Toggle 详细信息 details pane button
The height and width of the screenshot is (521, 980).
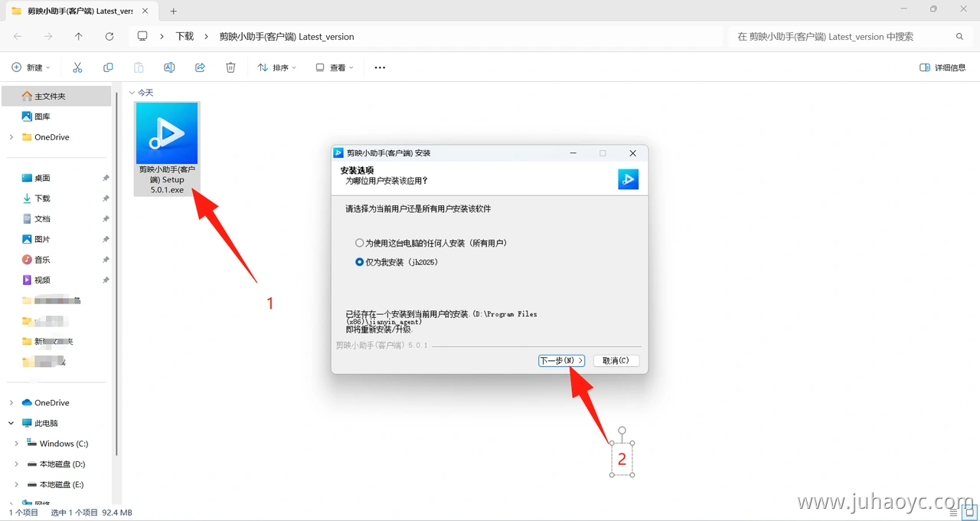pyautogui.click(x=942, y=67)
